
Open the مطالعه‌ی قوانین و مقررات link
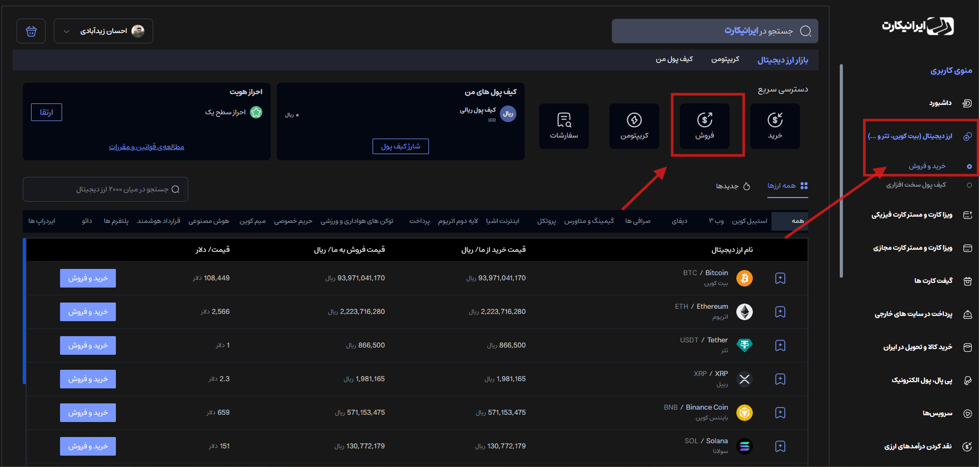pyautogui.click(x=146, y=147)
